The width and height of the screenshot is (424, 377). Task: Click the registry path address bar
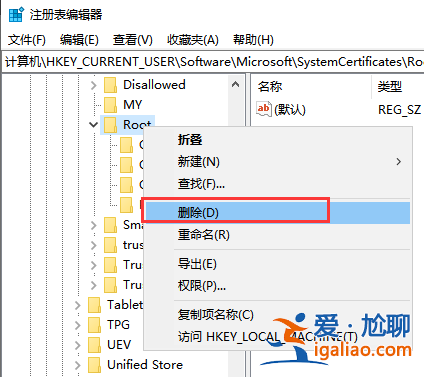pyautogui.click(x=213, y=62)
